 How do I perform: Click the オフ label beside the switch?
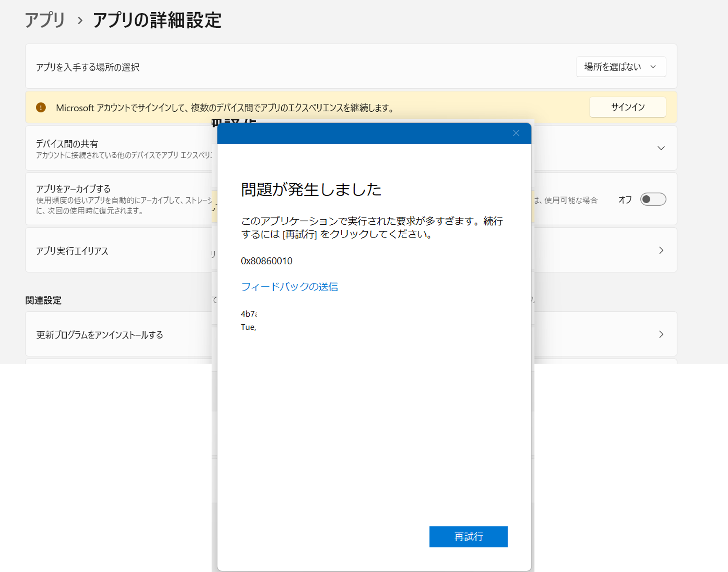(x=625, y=199)
